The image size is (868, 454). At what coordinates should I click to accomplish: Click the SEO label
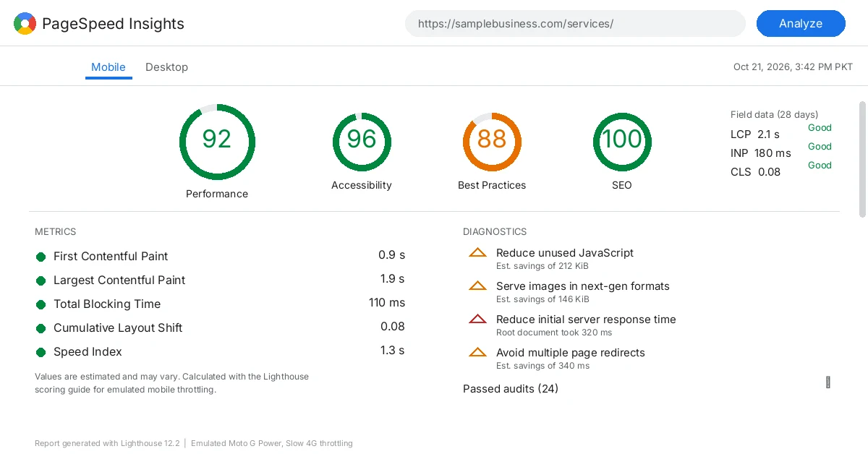(622, 185)
